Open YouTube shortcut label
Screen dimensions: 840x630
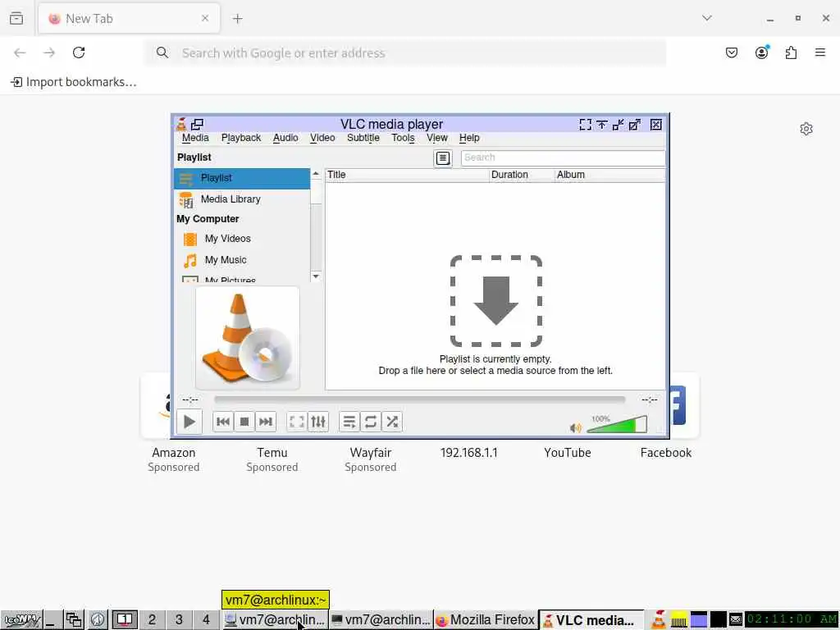568,453
